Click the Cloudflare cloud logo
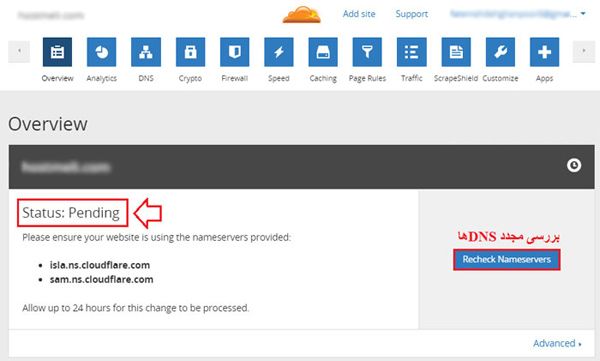 click(x=302, y=15)
